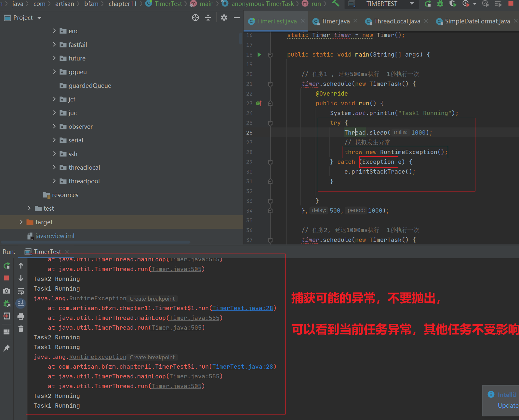This screenshot has height=420, width=519.
Task: Click the down arrow in Run console
Action: pos(21,278)
